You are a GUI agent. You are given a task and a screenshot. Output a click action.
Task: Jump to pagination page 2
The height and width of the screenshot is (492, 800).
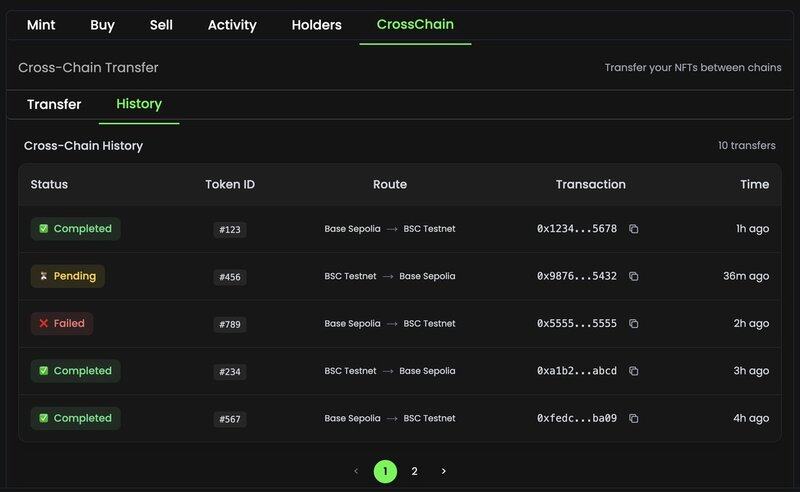[x=414, y=471]
